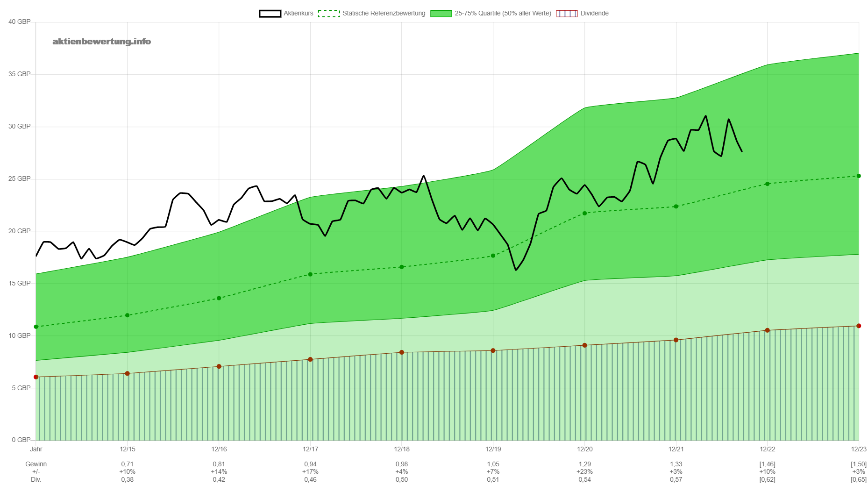
Task: Toggle the Dividende legend entry
Action: point(582,14)
